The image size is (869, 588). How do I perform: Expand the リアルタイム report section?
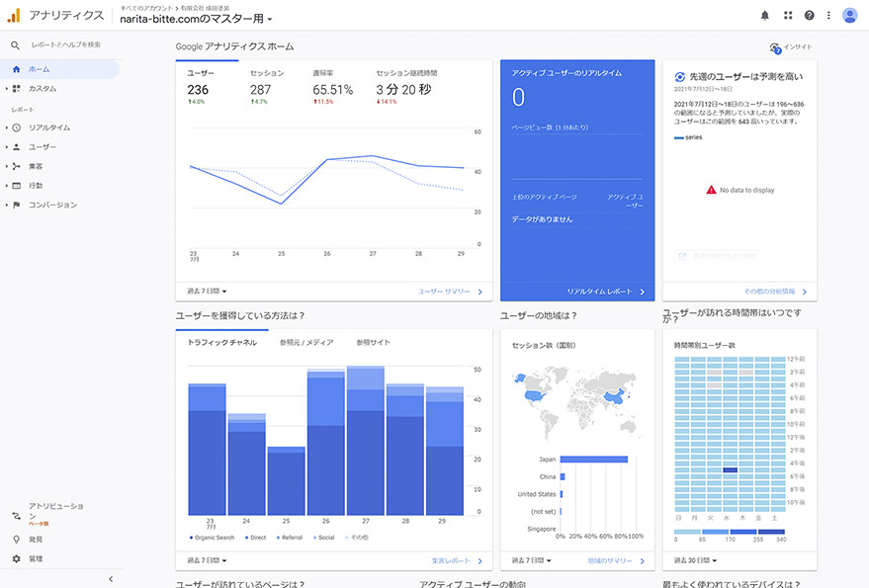7,127
